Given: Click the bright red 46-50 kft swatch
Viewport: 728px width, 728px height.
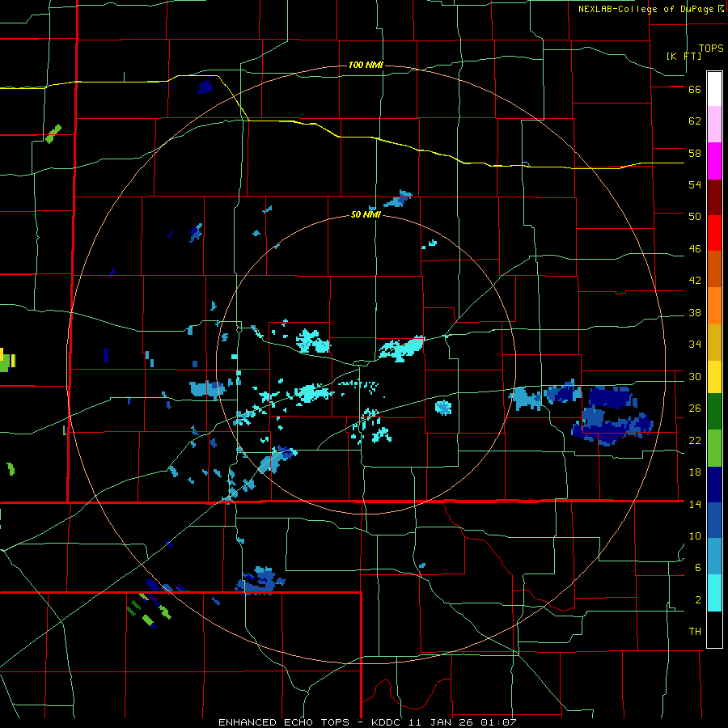Looking at the screenshot, I should pos(714,234).
